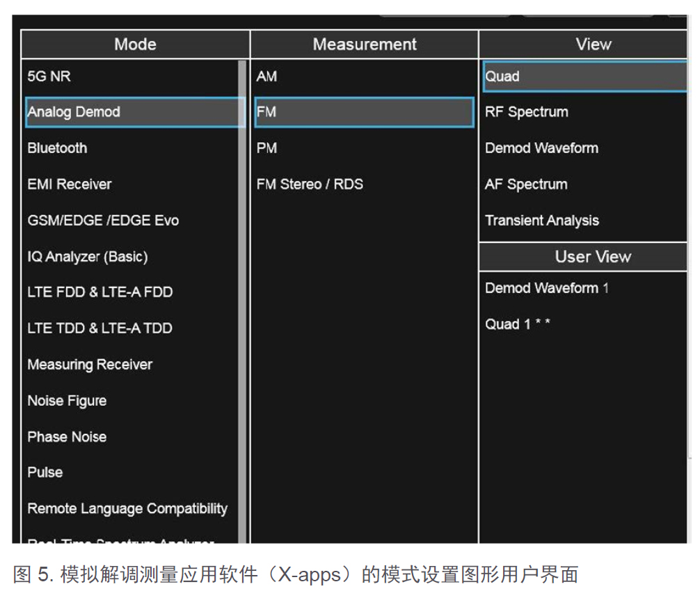
Task: Select 5G NR mode
Action: coord(49,77)
